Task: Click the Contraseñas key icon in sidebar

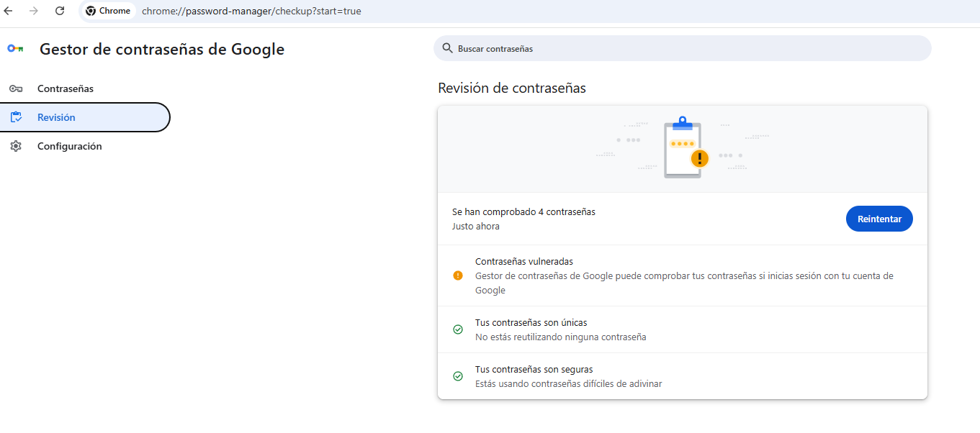Action: coord(16,88)
